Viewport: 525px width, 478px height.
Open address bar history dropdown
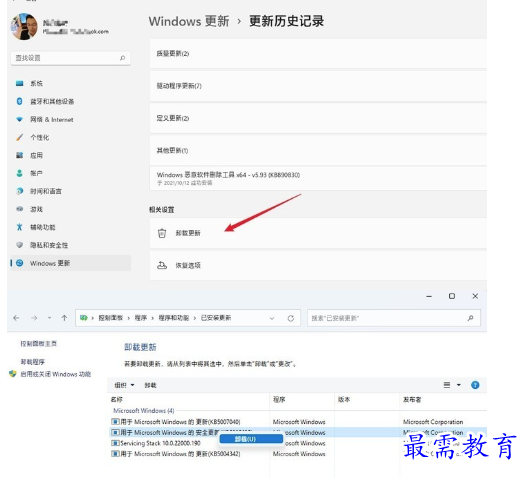point(272,318)
